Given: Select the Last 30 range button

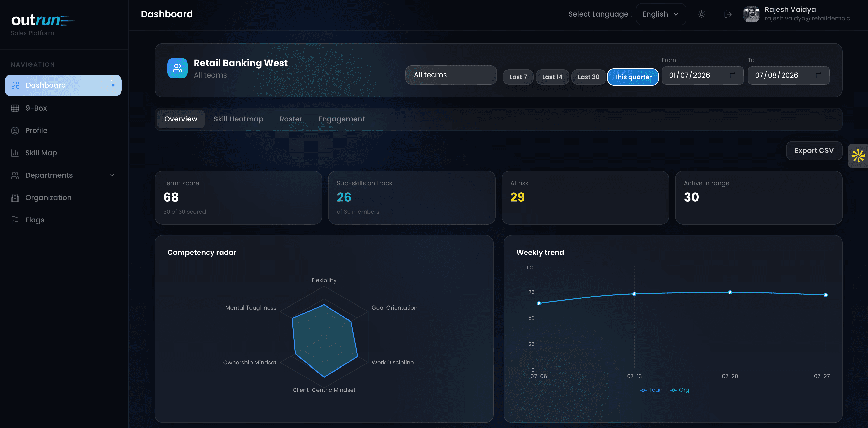Looking at the screenshot, I should 588,77.
